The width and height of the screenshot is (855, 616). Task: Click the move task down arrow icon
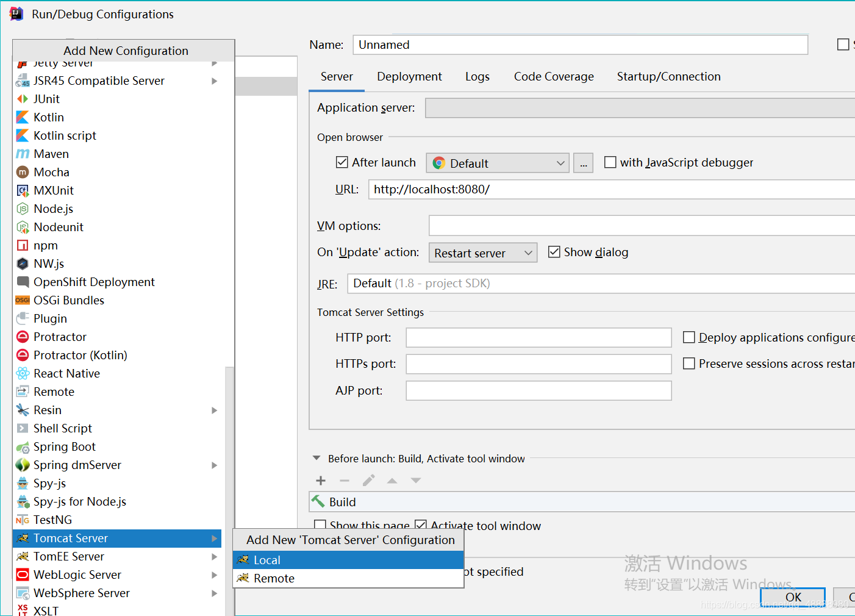point(416,481)
